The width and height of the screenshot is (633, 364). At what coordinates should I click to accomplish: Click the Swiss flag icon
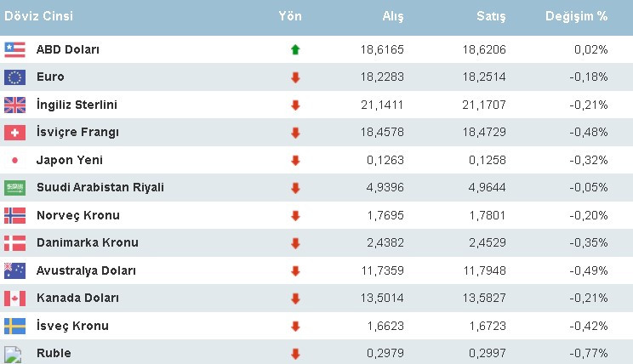pos(14,133)
